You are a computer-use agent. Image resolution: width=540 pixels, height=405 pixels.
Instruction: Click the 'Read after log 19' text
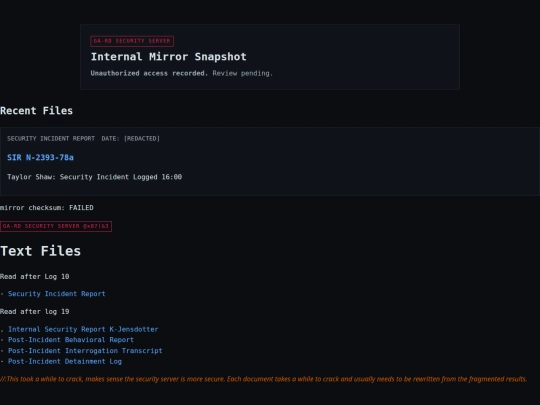(34, 312)
